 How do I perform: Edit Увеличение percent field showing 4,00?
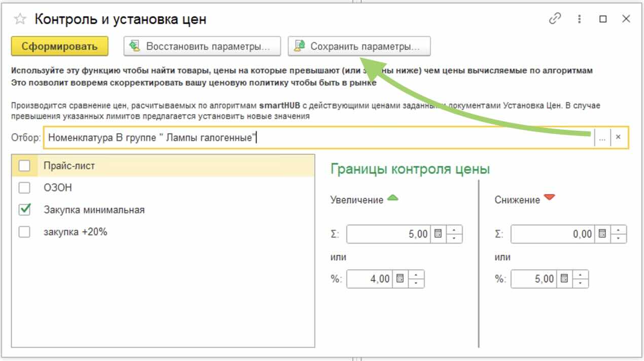(x=370, y=279)
